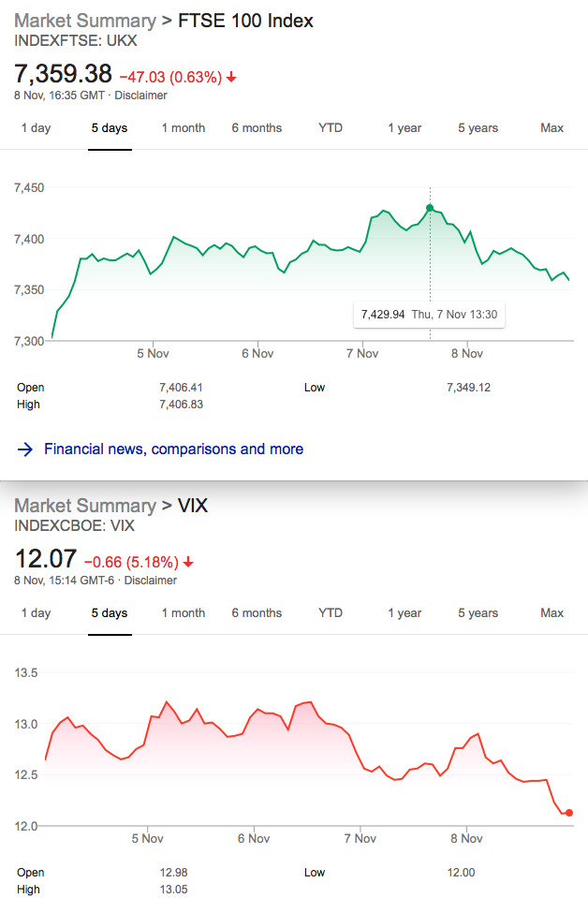Show FTSE 6 months range
This screenshot has height=898, width=588.
tap(257, 128)
